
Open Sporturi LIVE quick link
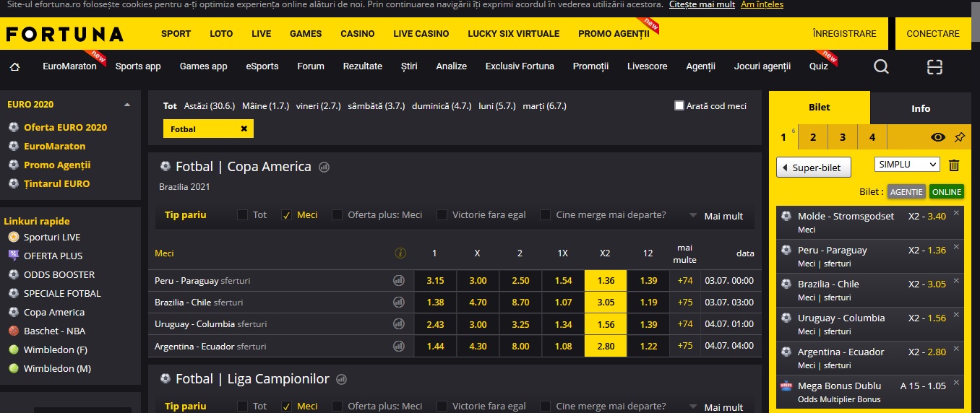(52, 237)
